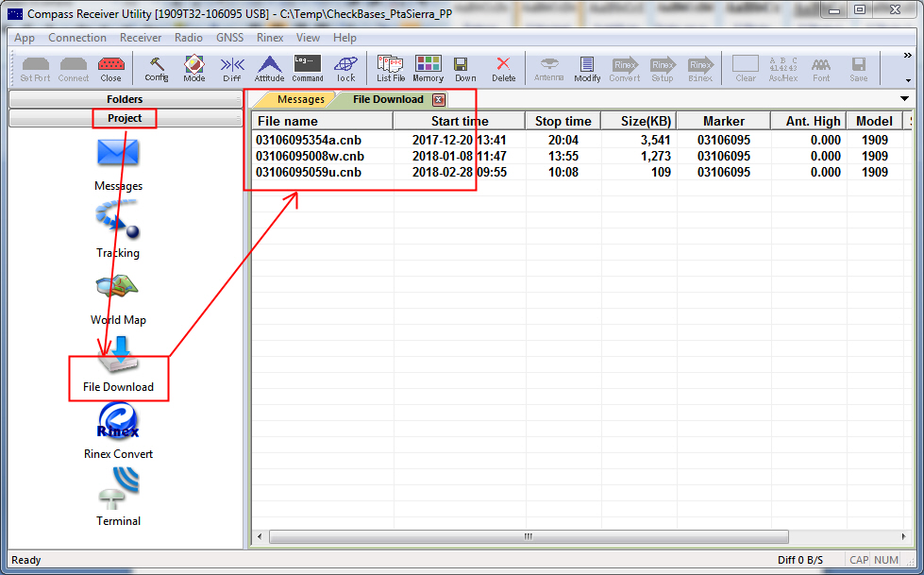Click the scroll left arrow
924x575 pixels.
pos(260,536)
